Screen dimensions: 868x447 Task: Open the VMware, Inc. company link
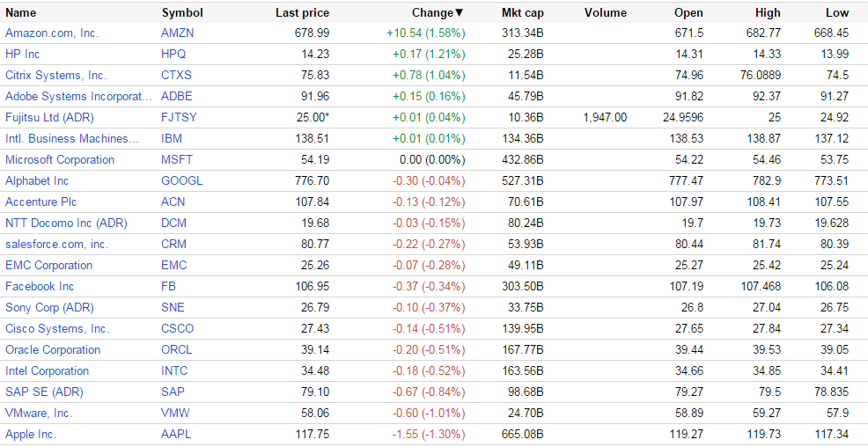39,413
